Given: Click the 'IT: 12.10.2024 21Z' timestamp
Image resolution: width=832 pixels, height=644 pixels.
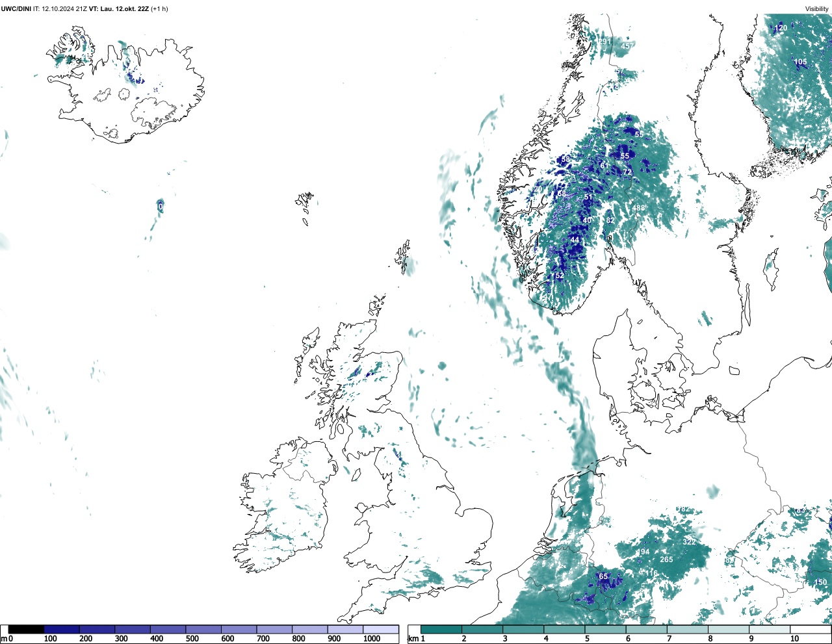Looking at the screenshot, I should [60, 9].
